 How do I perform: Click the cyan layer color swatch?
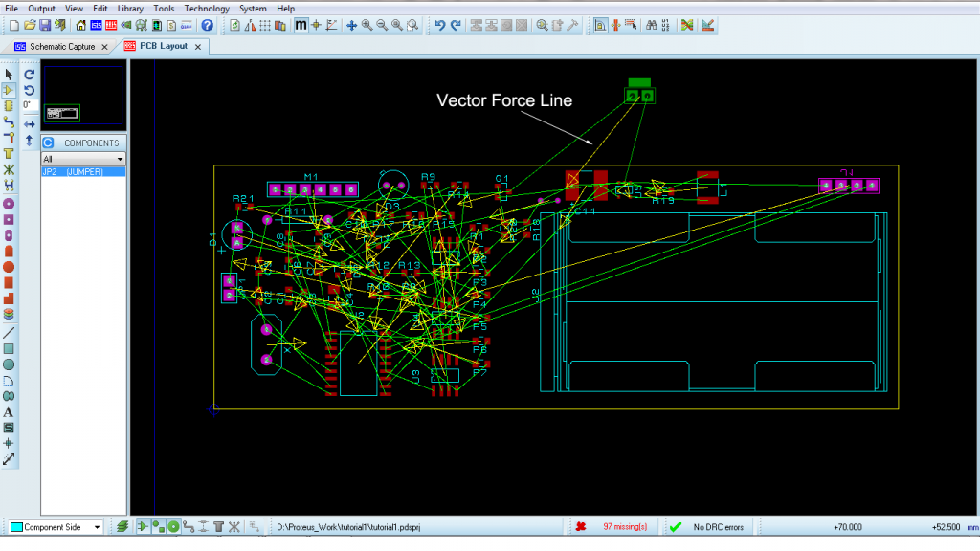[x=16, y=527]
